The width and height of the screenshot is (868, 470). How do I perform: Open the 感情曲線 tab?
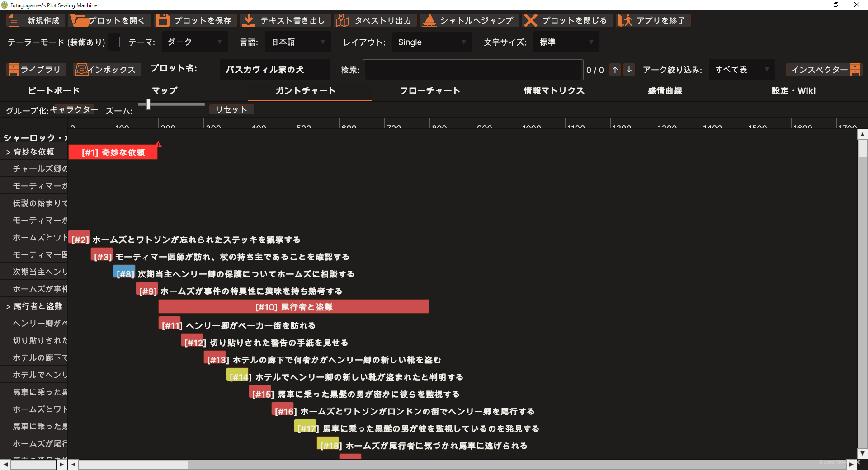tap(665, 91)
